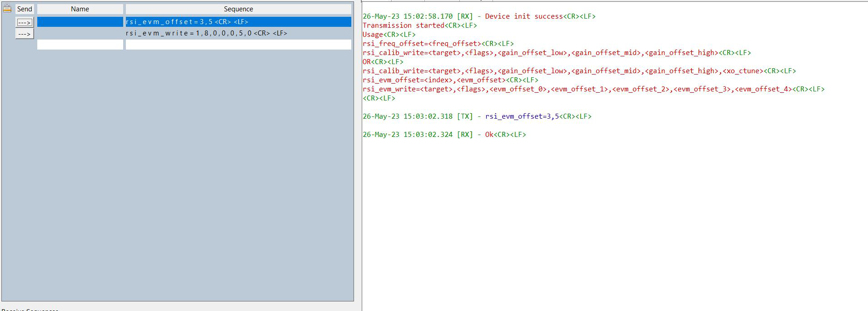The image size is (868, 311).
Task: Click the 'Device init success' log line
Action: (524, 16)
